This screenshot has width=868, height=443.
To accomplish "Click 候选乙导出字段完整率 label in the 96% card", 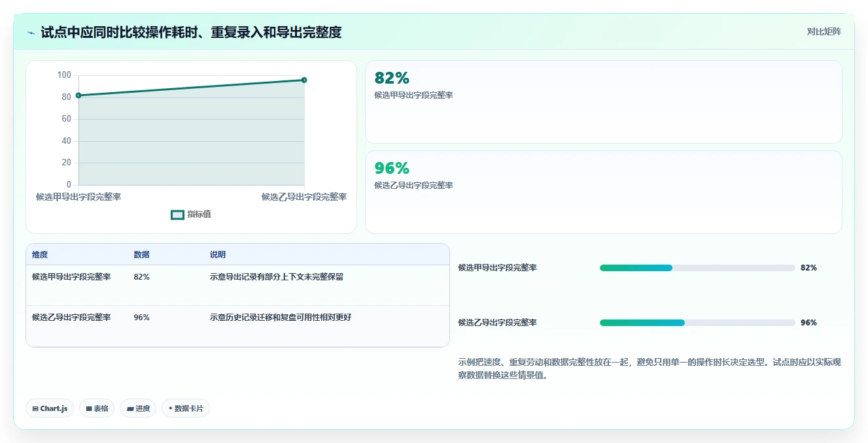I will (x=413, y=186).
